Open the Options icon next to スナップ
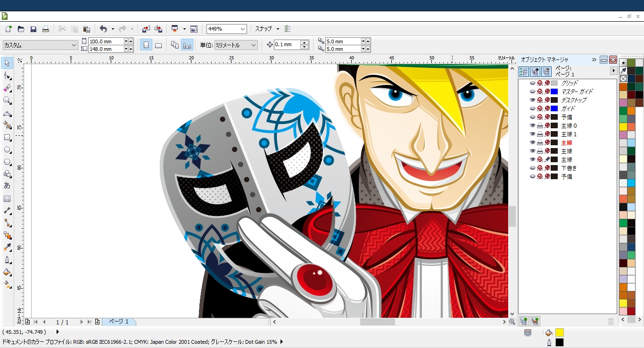Viewport: 644px width, 348px height. (x=288, y=29)
